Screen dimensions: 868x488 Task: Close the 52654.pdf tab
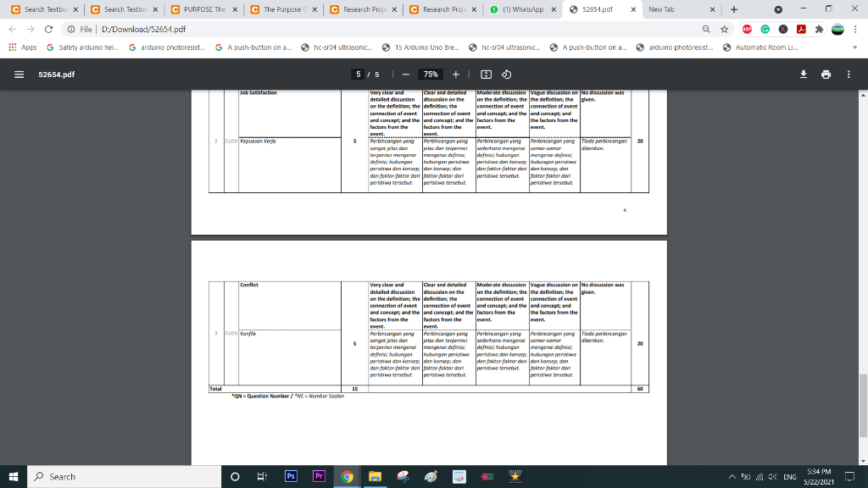pos(633,9)
